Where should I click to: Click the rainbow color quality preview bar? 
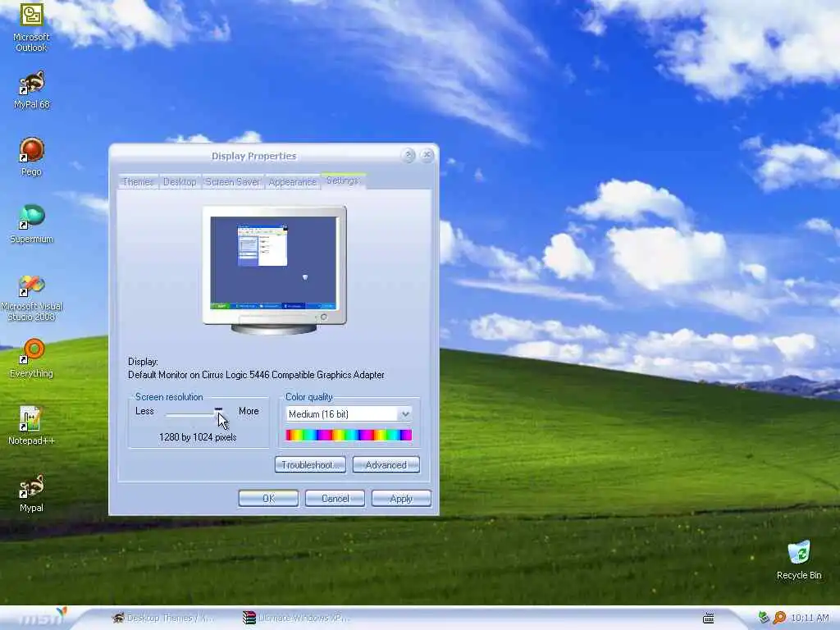pyautogui.click(x=349, y=435)
